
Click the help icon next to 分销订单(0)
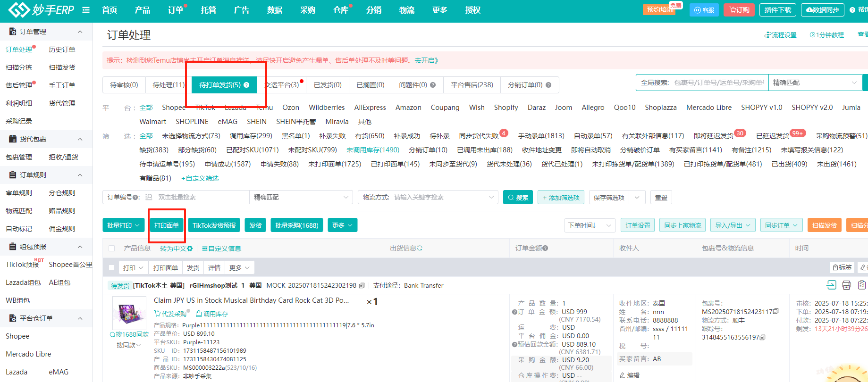click(x=548, y=85)
